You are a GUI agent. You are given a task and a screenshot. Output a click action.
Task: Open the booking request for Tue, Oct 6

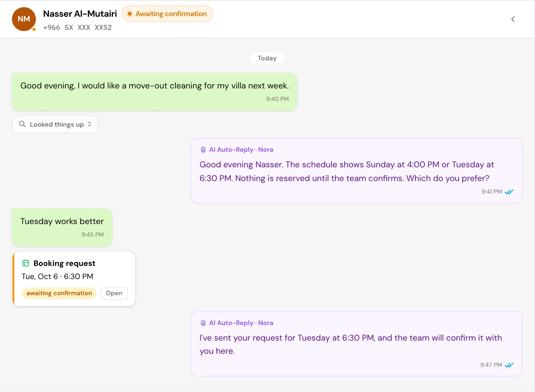point(114,293)
